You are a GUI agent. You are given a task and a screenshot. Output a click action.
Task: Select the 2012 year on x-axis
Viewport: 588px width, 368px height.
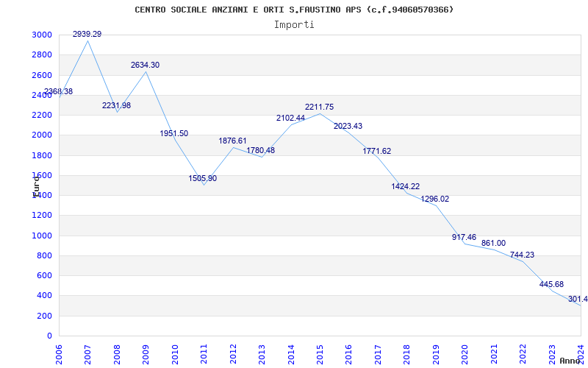click(233, 353)
